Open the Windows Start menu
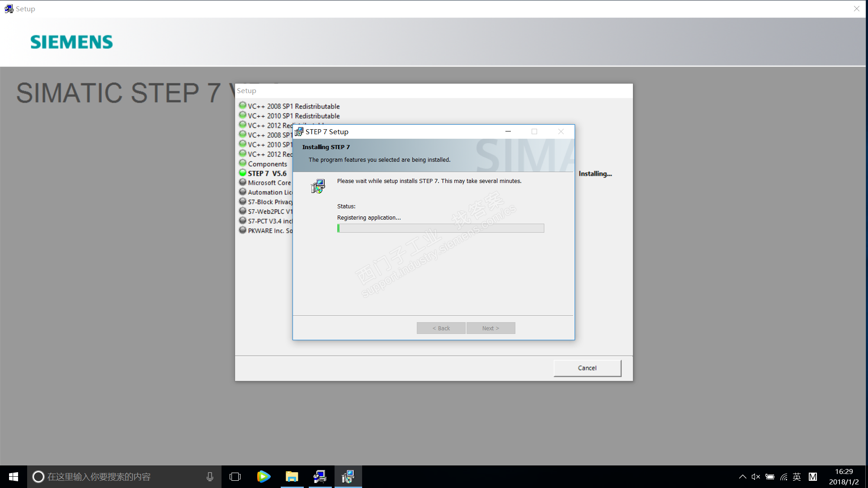Viewport: 868px width, 488px height. (14, 477)
